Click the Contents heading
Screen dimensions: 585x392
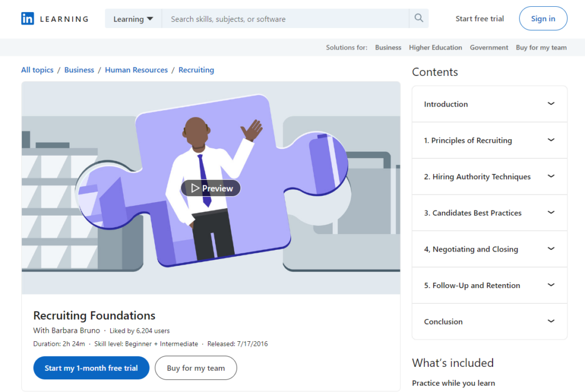pos(435,72)
